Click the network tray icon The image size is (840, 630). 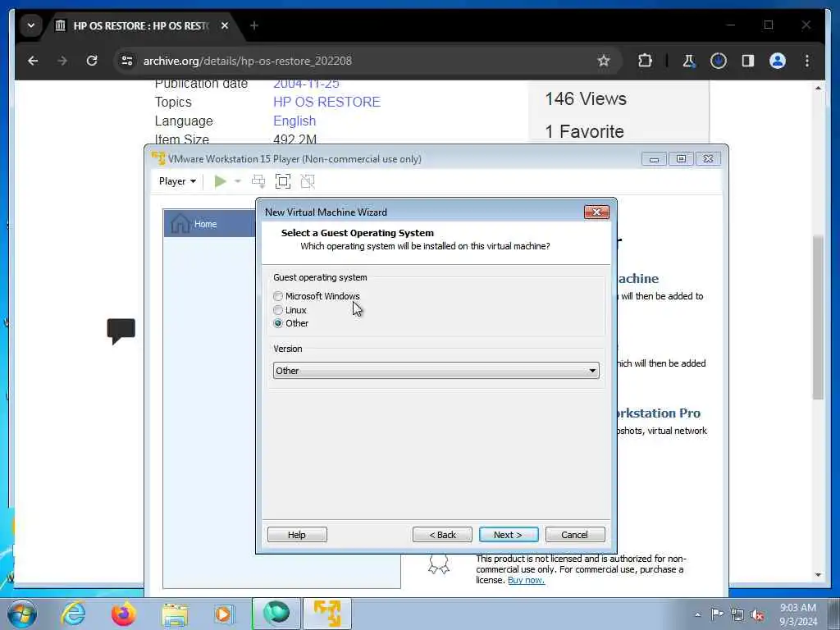coord(737,614)
